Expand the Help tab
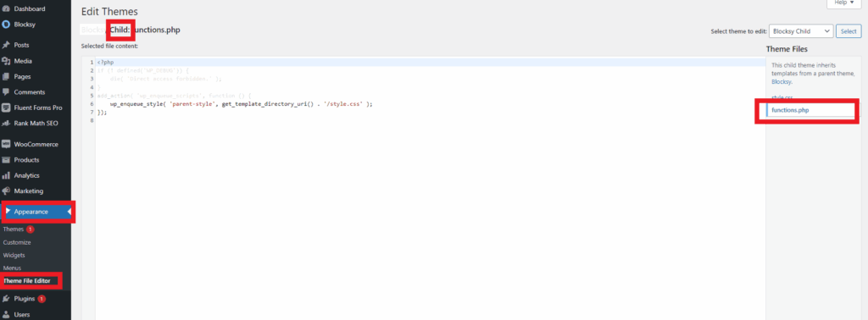 click(843, 3)
